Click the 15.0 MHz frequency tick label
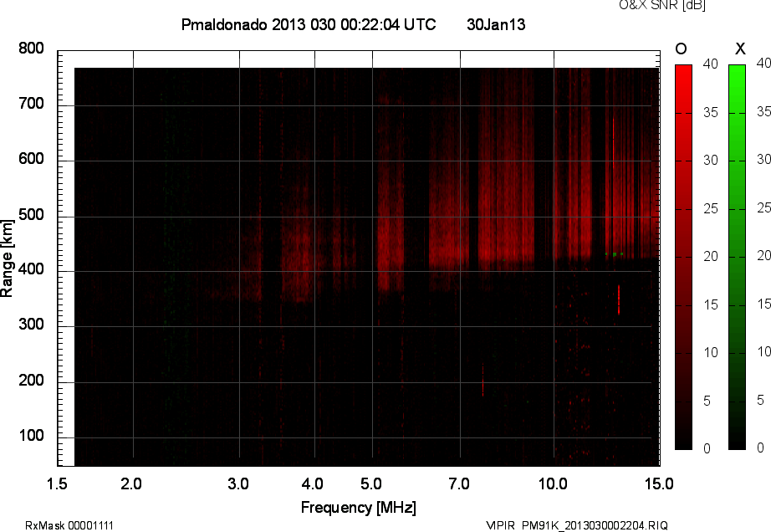 (658, 483)
